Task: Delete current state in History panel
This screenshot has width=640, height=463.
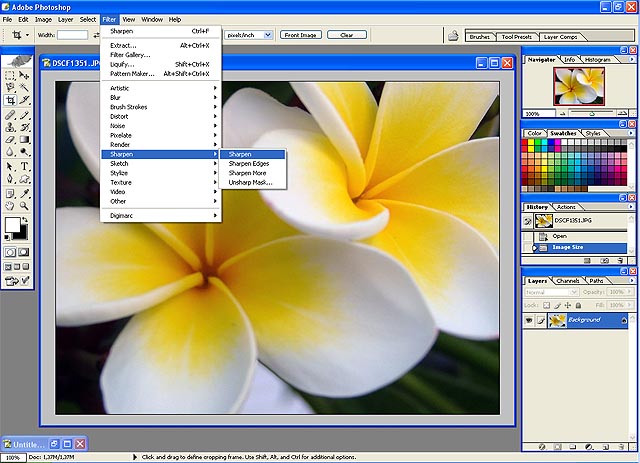Action: [620, 260]
